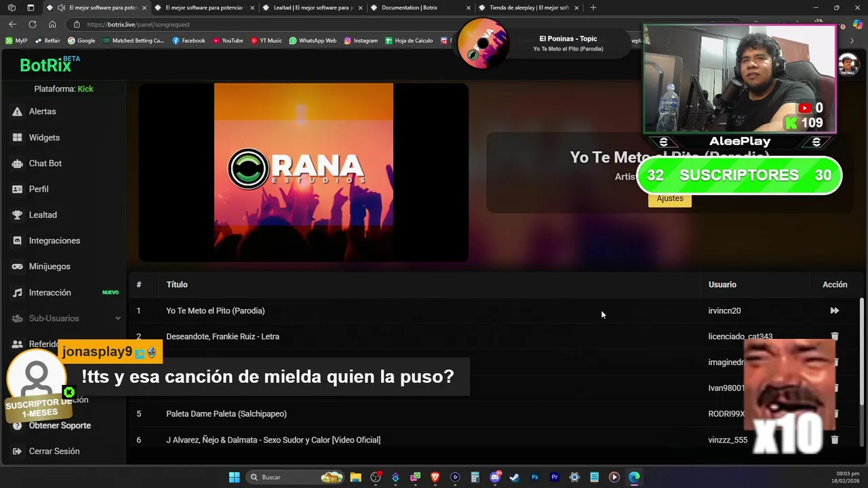
Task: Open Premiere Pro from the taskbar
Action: click(555, 477)
